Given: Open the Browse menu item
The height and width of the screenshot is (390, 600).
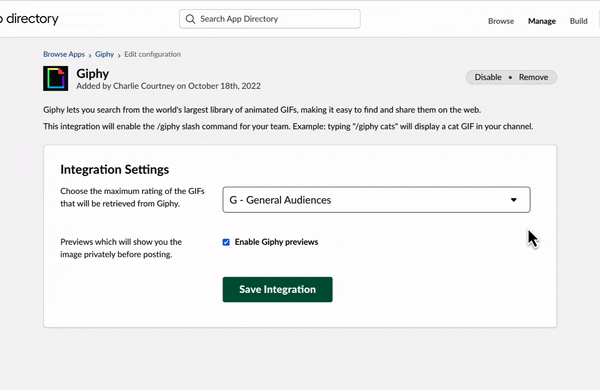Looking at the screenshot, I should coord(501,21).
